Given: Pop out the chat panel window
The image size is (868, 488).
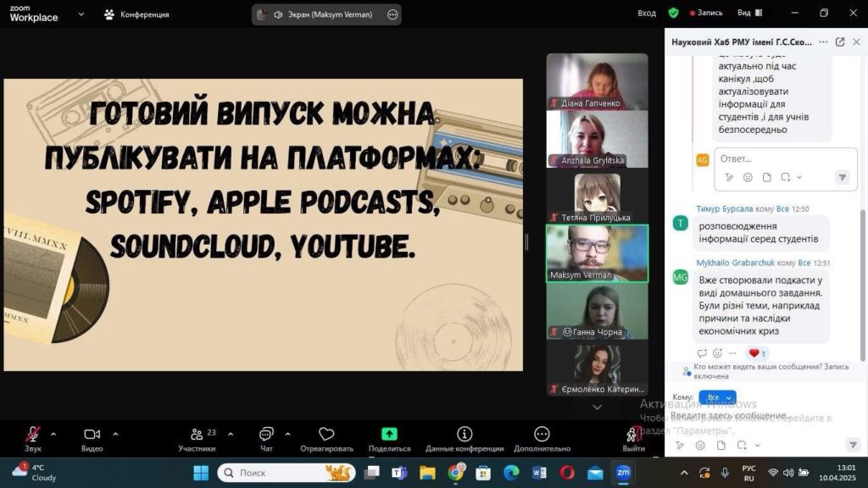Looking at the screenshot, I should 839,42.
